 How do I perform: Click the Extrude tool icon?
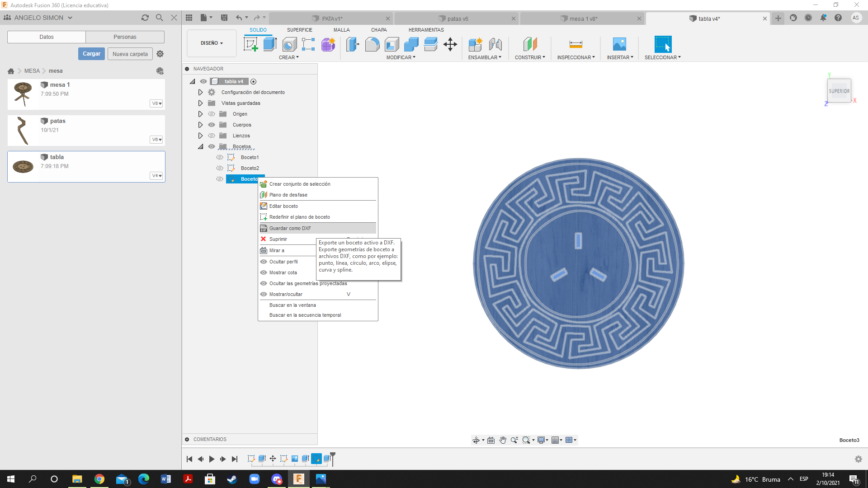click(270, 44)
